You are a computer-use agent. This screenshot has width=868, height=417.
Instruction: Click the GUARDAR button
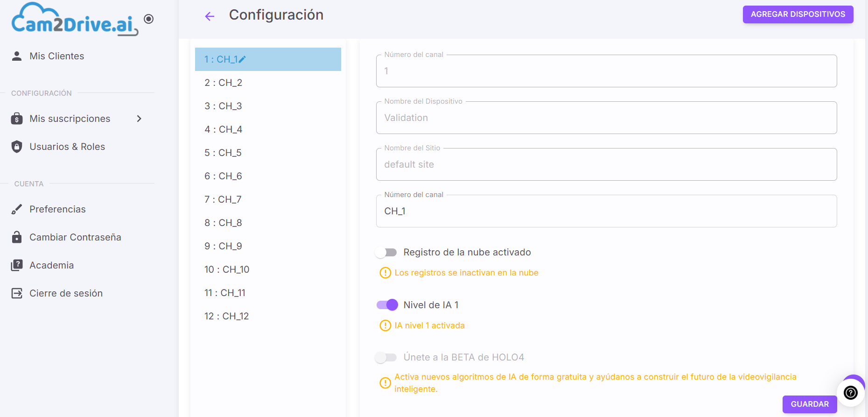[x=810, y=404]
